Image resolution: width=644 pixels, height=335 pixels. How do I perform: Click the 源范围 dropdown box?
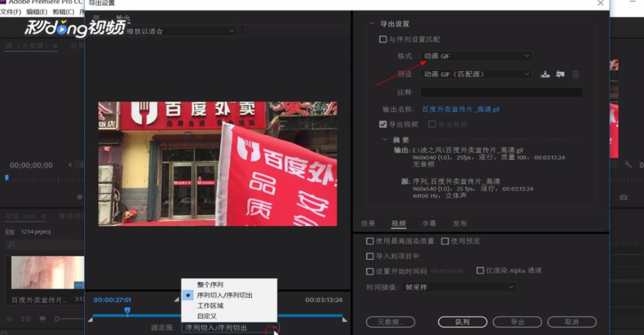230,328
